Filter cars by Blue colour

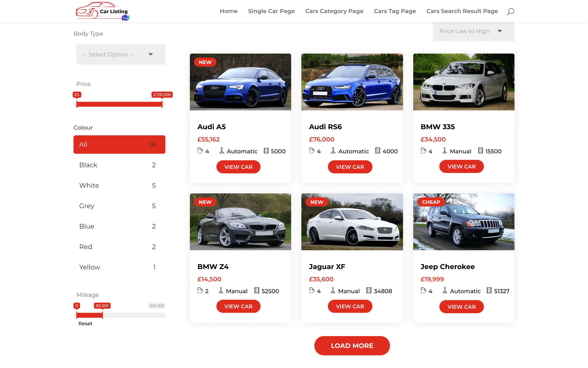pos(119,226)
